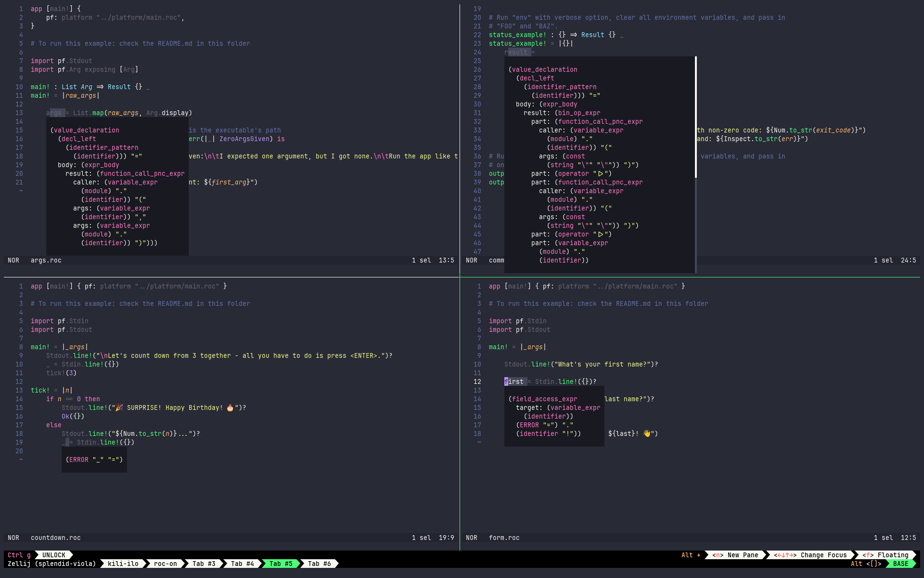Click 'Arg.display' in the List.map call
The height and width of the screenshot is (578, 924).
click(x=167, y=113)
